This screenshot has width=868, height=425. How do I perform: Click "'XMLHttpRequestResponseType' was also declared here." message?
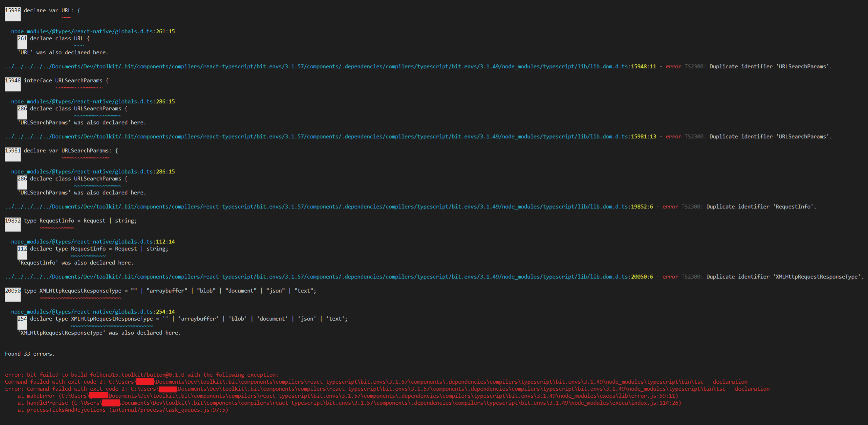[x=99, y=333]
